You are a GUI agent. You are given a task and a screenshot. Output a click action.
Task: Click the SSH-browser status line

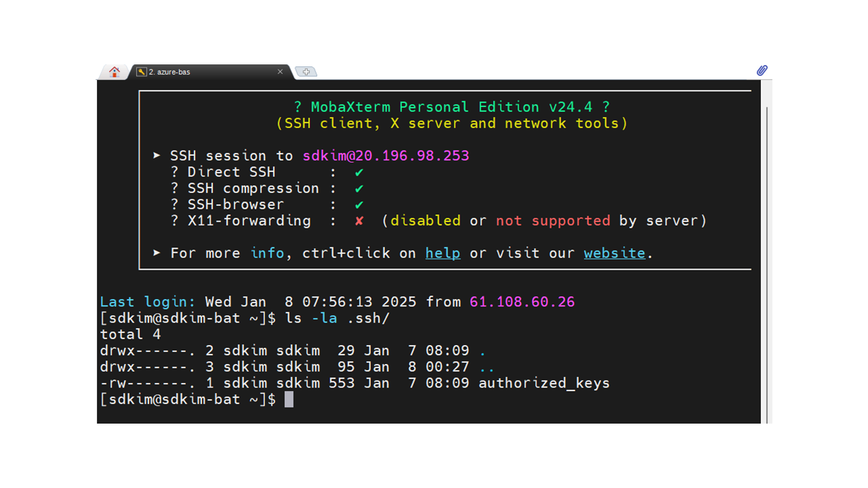[267, 205]
